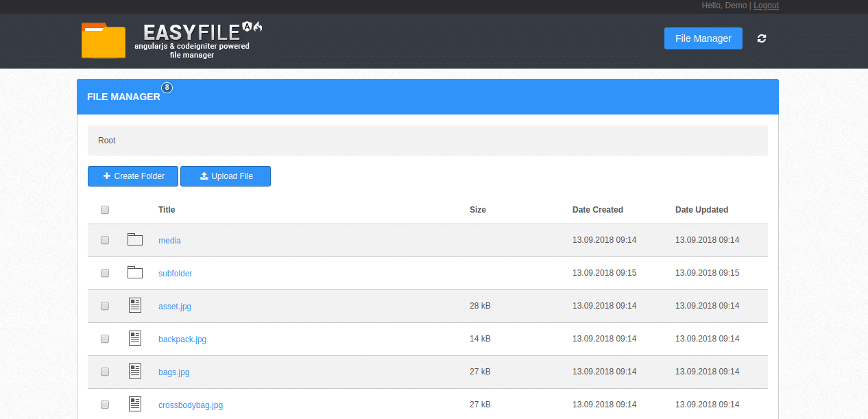Click the upload icon inside Upload File button

[204, 176]
